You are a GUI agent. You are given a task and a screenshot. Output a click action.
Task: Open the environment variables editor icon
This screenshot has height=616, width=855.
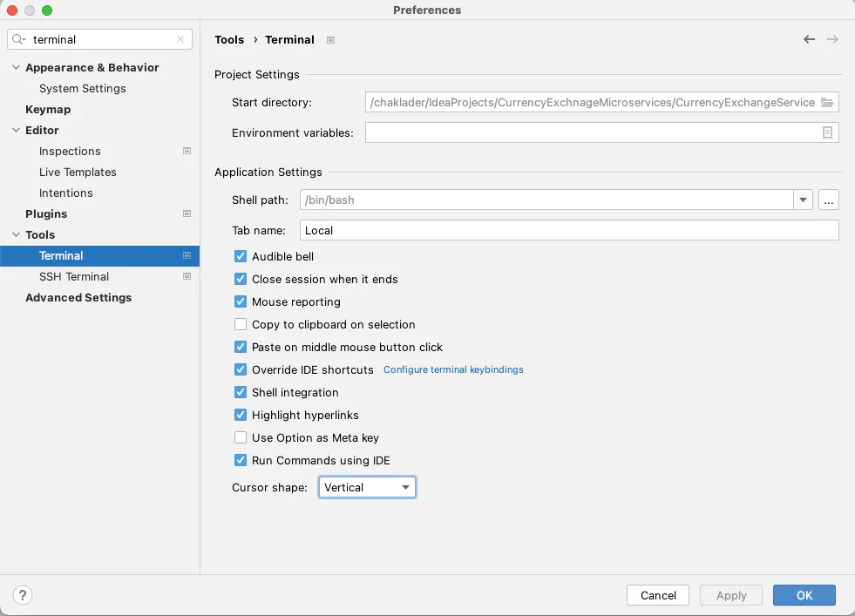point(827,133)
